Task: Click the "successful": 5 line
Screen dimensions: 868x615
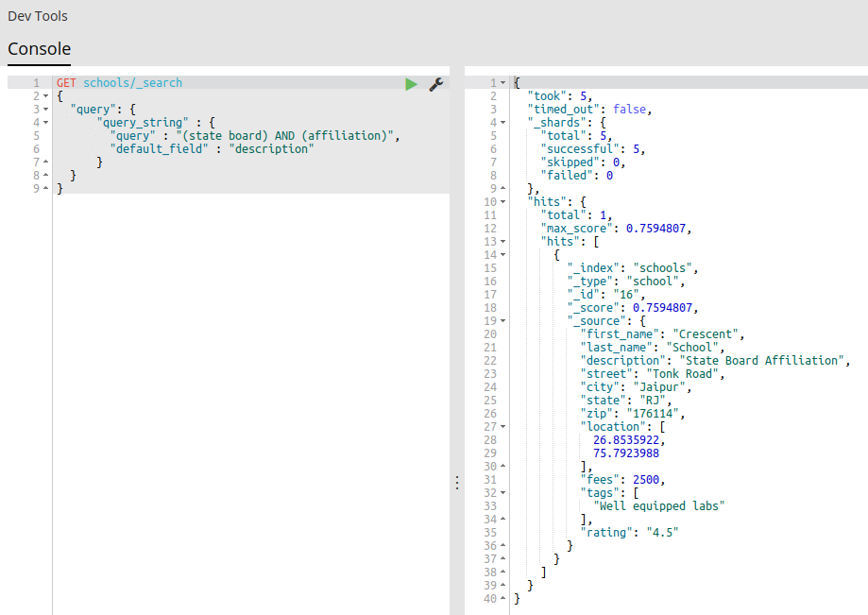Action: pyautogui.click(x=593, y=149)
